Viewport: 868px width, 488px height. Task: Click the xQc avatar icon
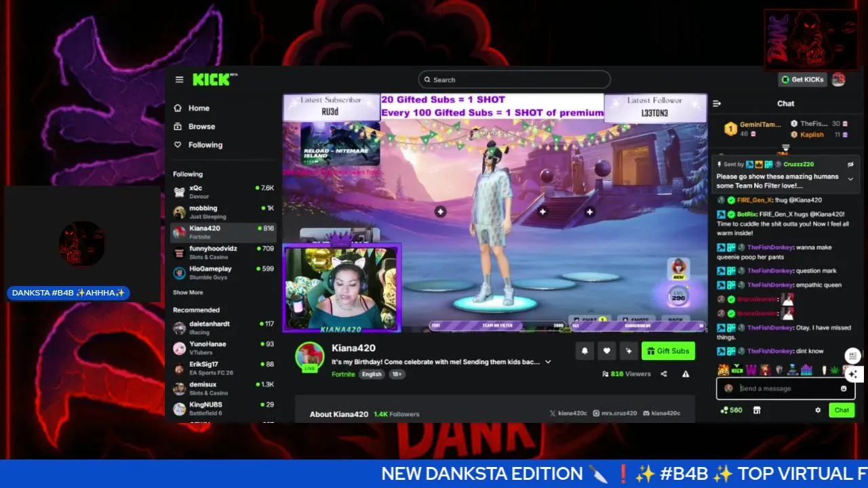pyautogui.click(x=179, y=192)
